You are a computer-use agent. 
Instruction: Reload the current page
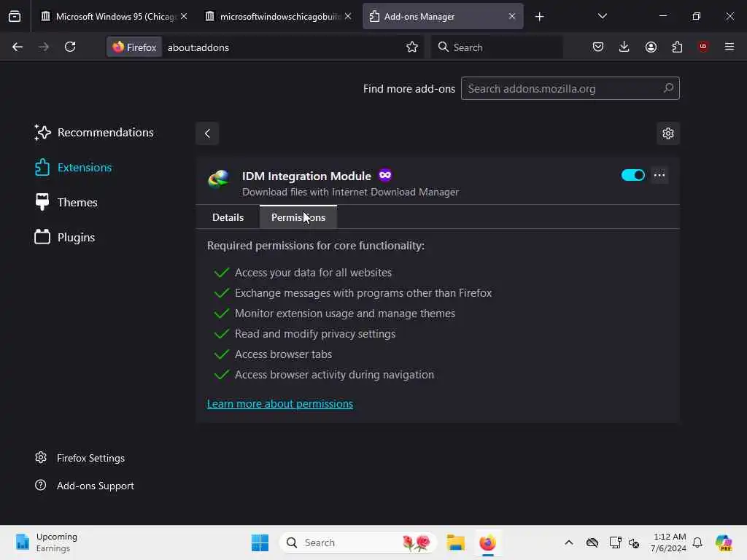[x=70, y=47]
